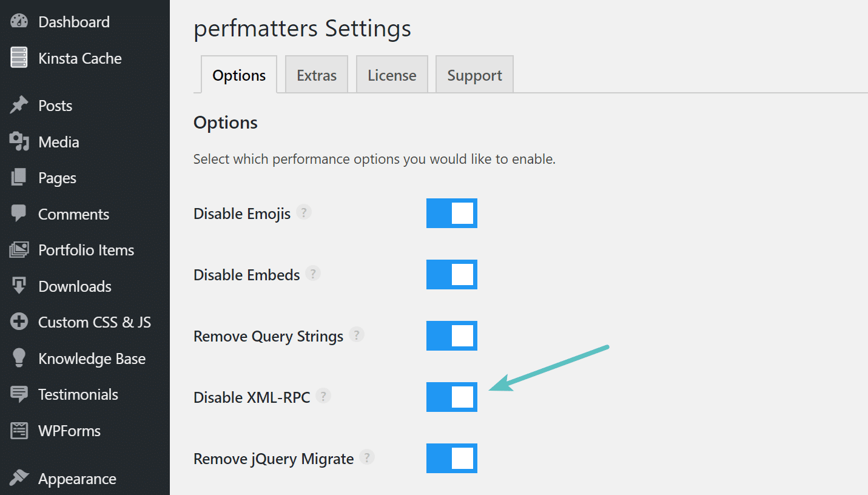
Task: Click the Dashboard gauge icon
Action: 19,22
